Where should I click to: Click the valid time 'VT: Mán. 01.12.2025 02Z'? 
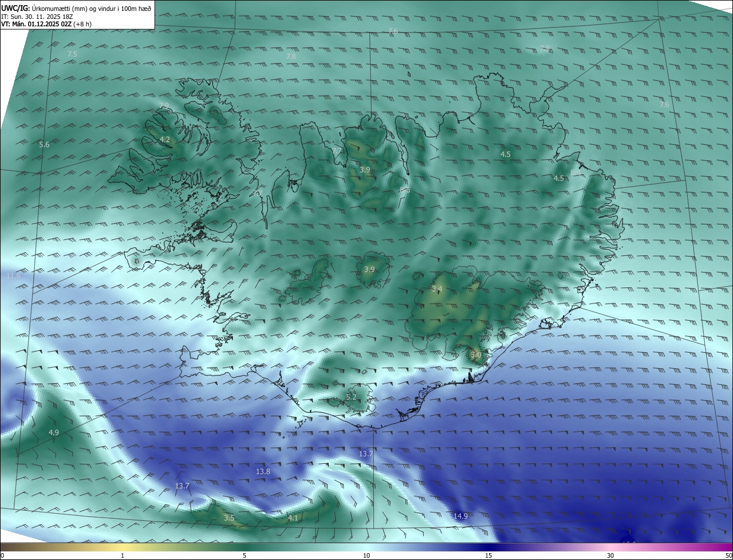click(x=36, y=24)
